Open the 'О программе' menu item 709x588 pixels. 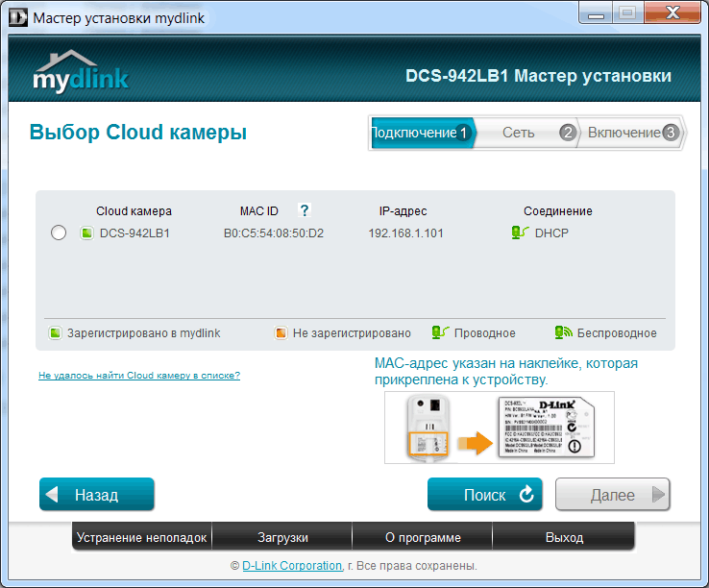(423, 537)
